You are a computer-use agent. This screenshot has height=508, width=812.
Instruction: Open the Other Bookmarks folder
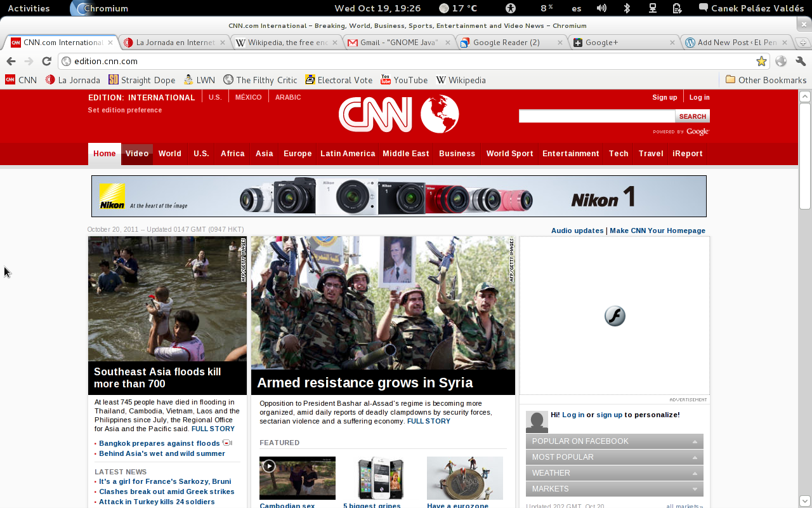766,80
